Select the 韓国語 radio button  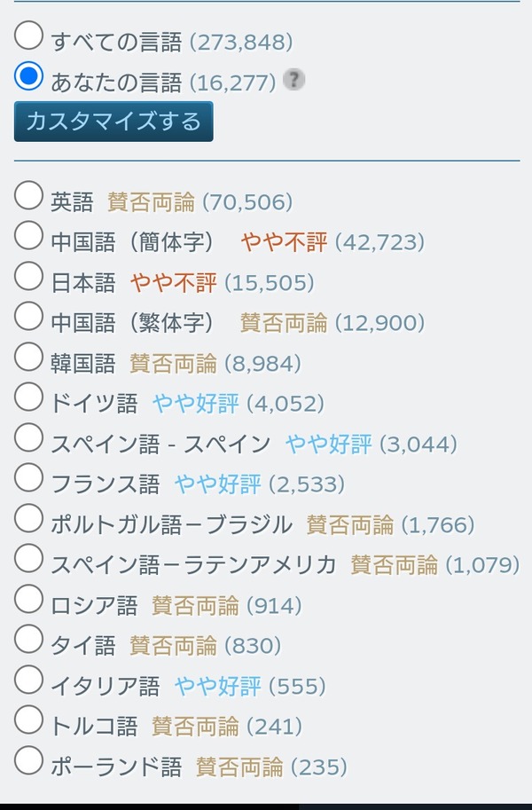pos(28,358)
